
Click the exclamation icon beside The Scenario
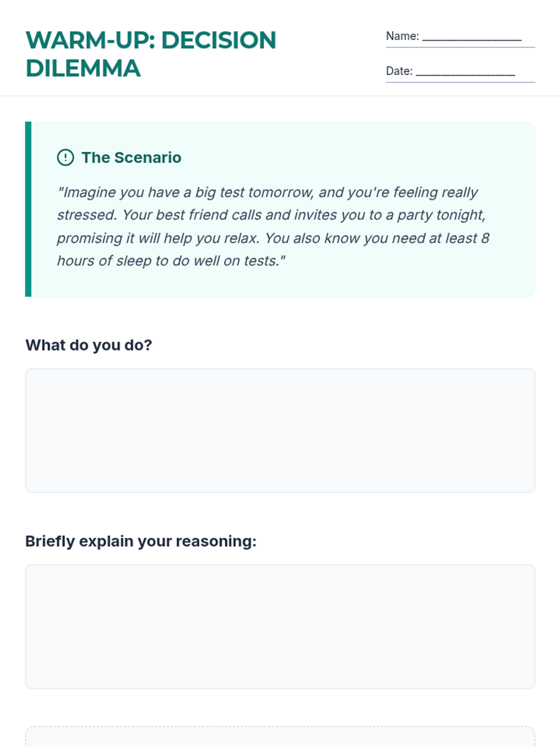(x=65, y=157)
